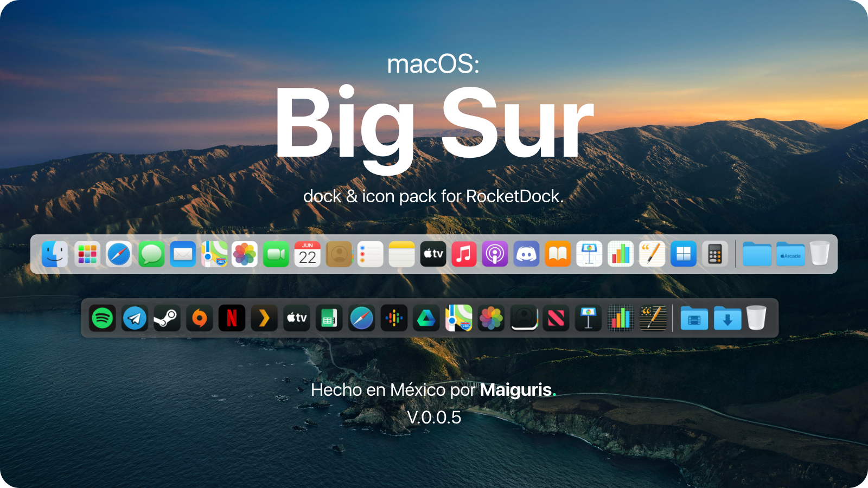Image resolution: width=868 pixels, height=488 pixels.
Task: Open Trash in the dark dock
Action: [x=756, y=318]
